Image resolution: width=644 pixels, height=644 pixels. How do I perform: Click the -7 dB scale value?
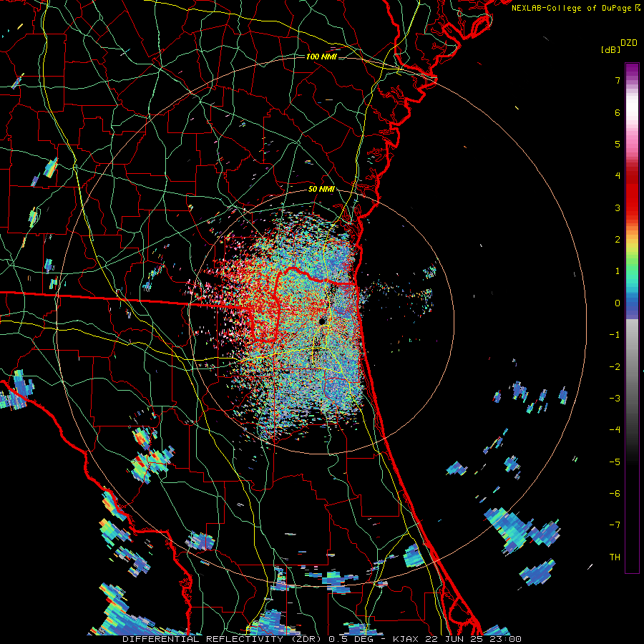[615, 525]
